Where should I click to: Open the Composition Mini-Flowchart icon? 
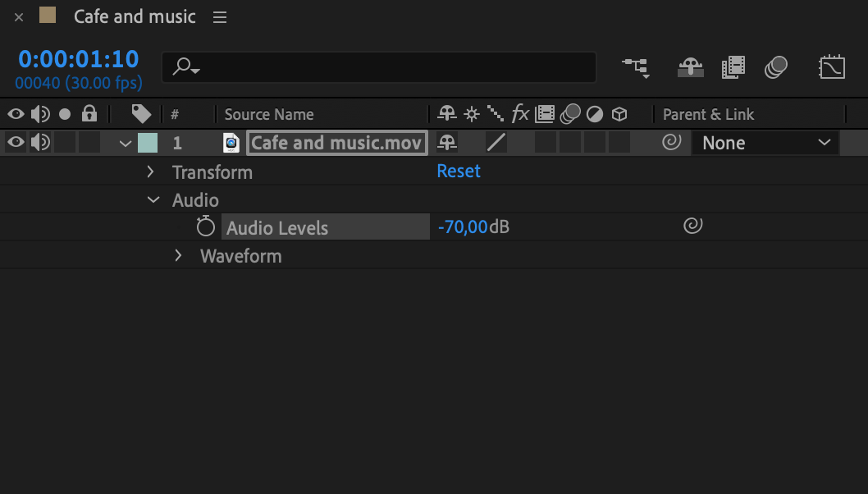pos(636,67)
